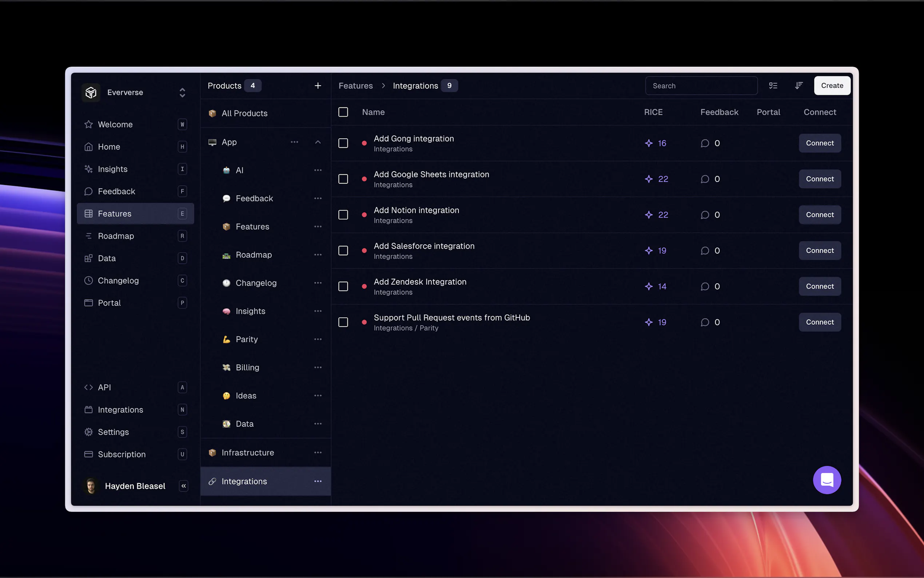Toggle the select-all checkbox in header

[x=343, y=112]
